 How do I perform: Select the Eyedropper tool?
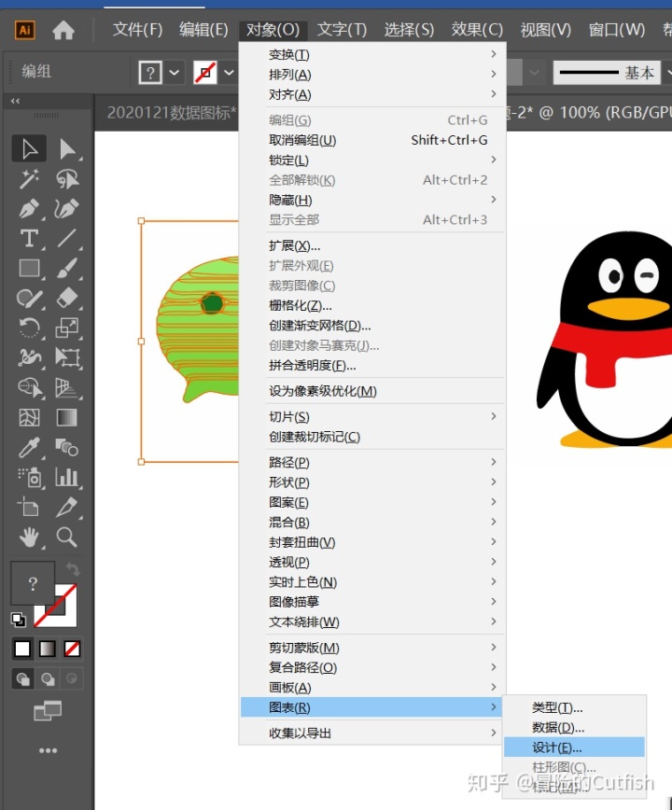click(29, 447)
